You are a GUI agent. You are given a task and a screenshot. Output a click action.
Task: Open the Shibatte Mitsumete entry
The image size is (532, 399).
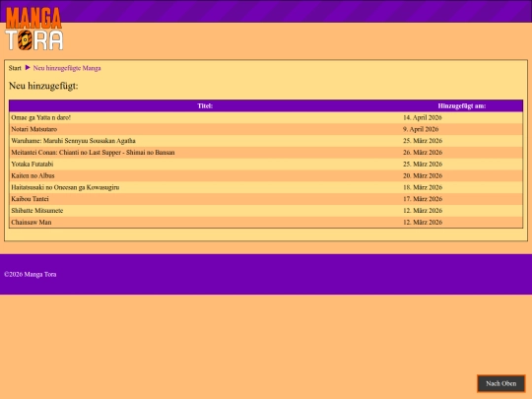pos(37,211)
